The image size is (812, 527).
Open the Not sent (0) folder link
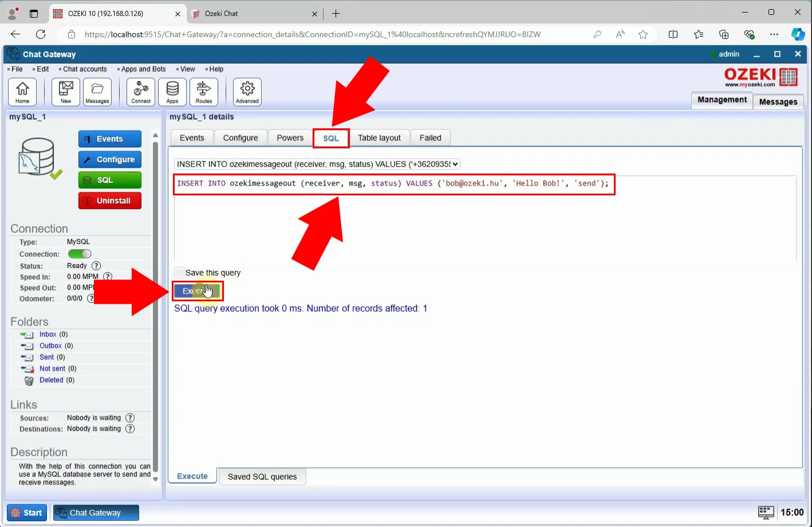click(58, 369)
